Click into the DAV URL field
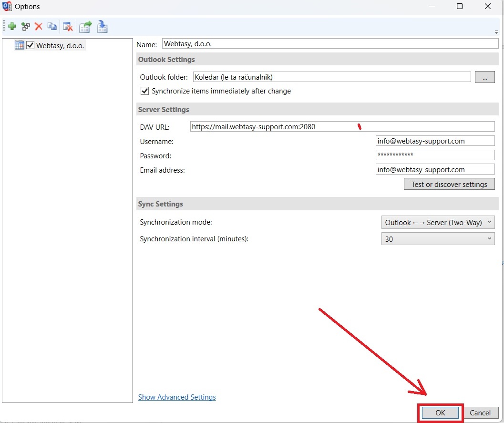Image resolution: width=504 pixels, height=423 pixels. click(342, 127)
